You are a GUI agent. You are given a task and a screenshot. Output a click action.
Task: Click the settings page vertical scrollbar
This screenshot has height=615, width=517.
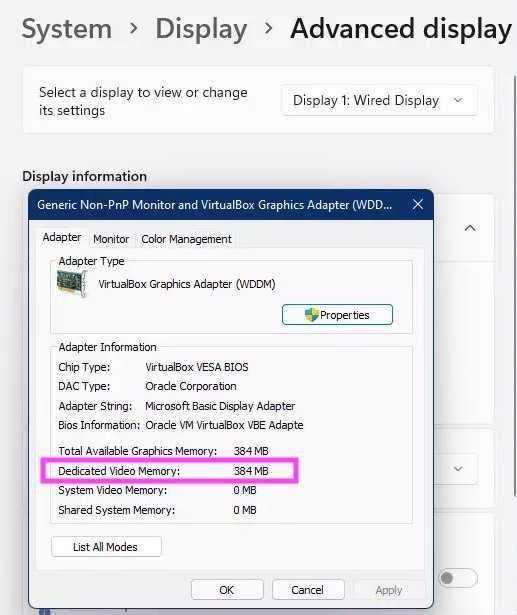tap(515, 286)
